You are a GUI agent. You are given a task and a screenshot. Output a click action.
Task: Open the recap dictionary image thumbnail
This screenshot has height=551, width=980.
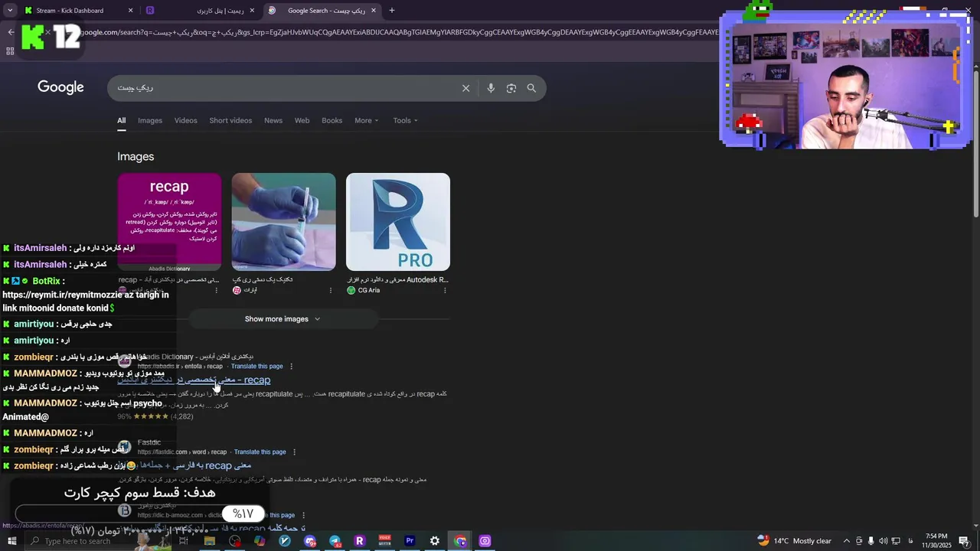tap(169, 222)
